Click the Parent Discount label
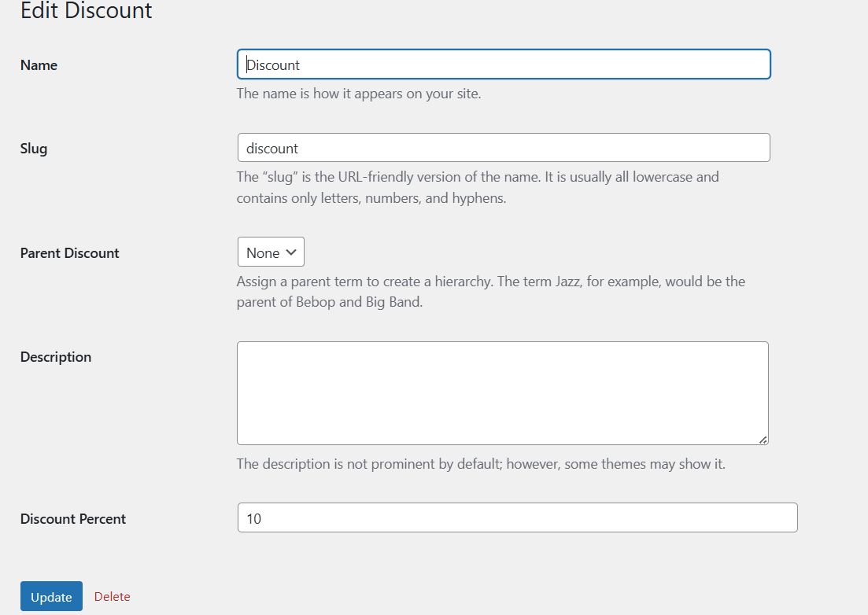868x615 pixels. [70, 253]
